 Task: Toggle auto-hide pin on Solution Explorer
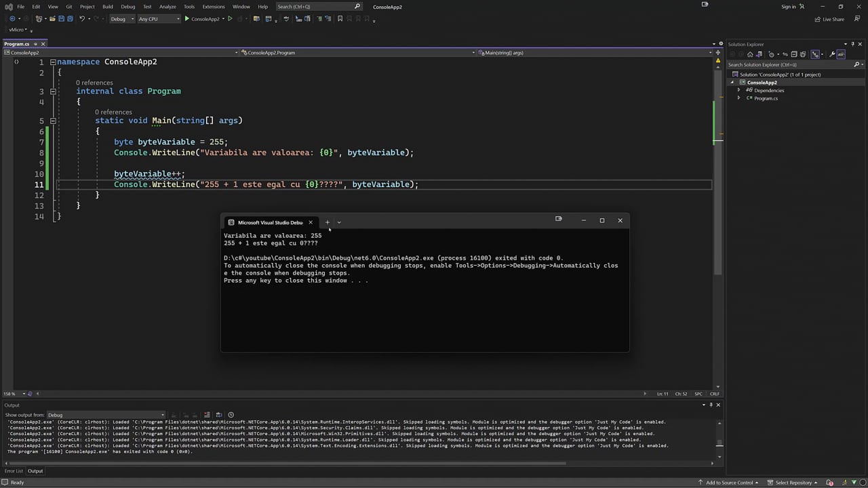click(x=852, y=44)
